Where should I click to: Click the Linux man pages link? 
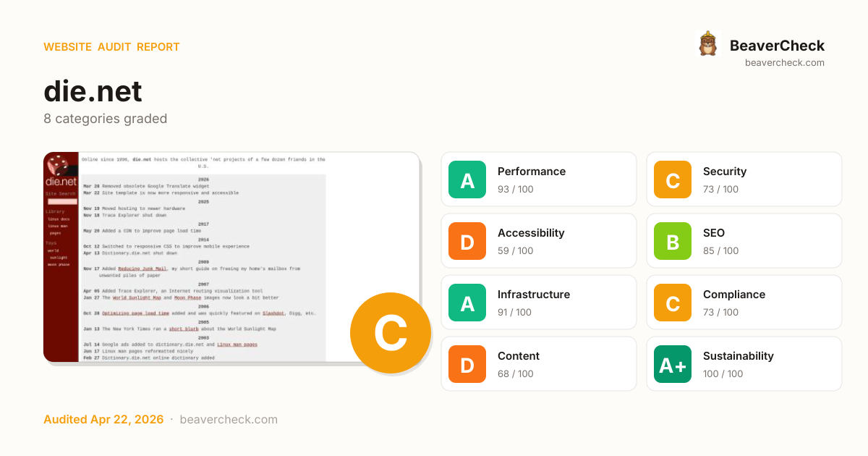coord(237,345)
